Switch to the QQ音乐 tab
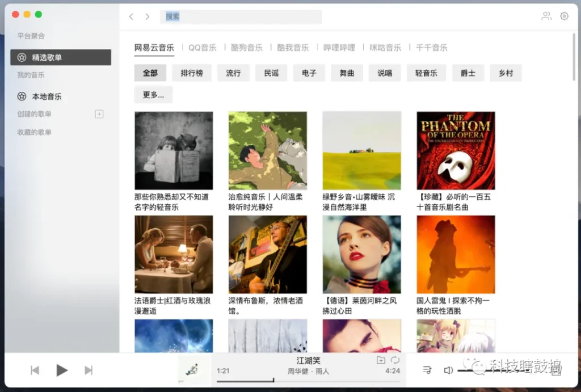Screen dimensions: 581x392 [x=203, y=48]
